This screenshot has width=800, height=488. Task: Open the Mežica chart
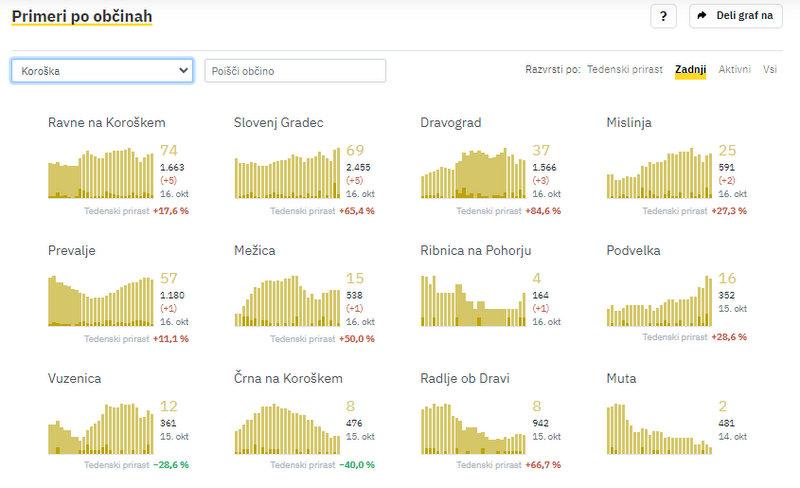(x=286, y=302)
